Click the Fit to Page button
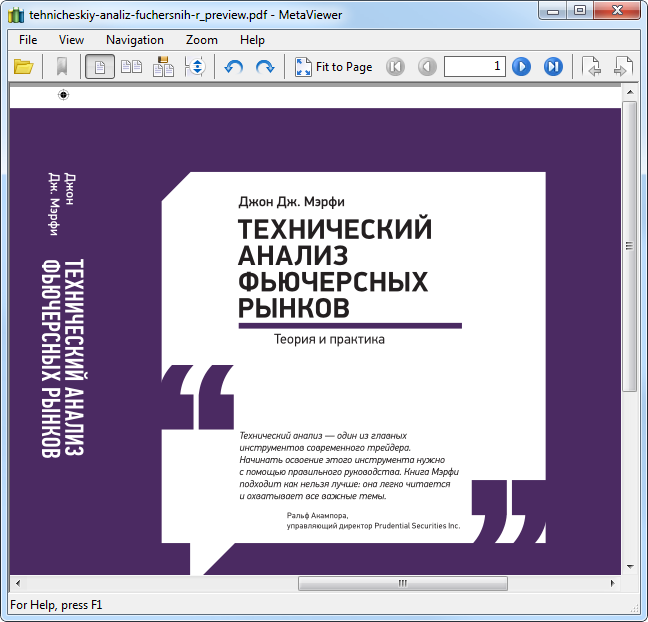The height and width of the screenshot is (622, 648). tap(334, 67)
